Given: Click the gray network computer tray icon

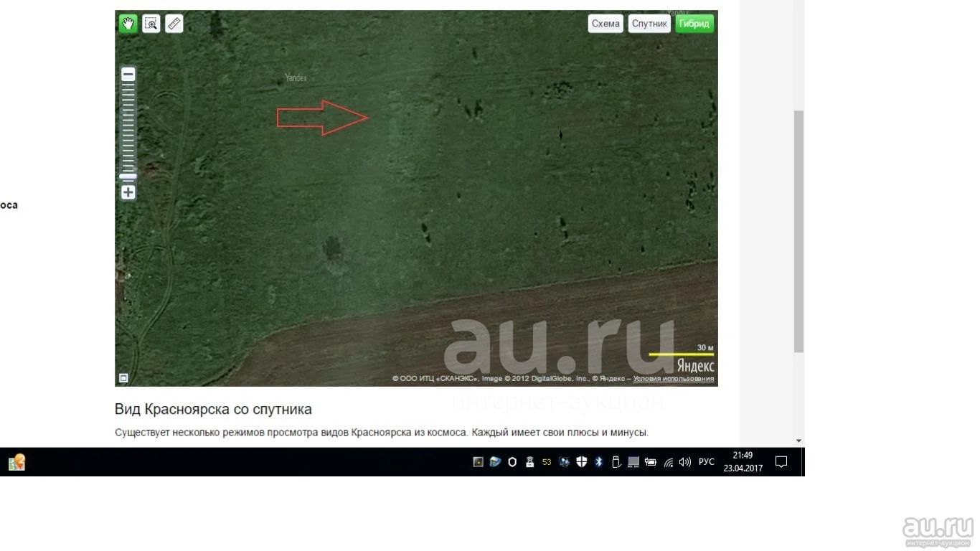Looking at the screenshot, I should tap(633, 462).
